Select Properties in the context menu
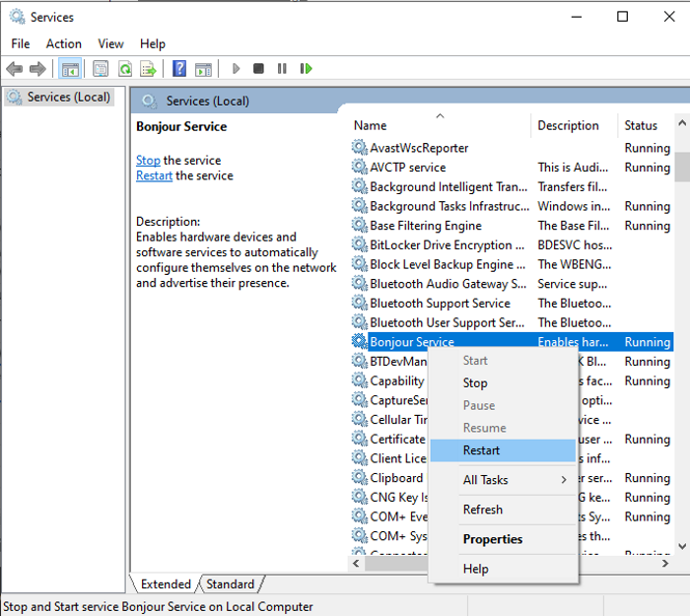 click(x=492, y=539)
